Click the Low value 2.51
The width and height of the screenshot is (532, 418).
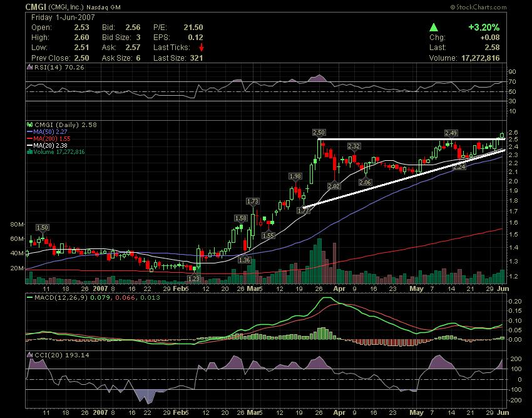[81, 48]
